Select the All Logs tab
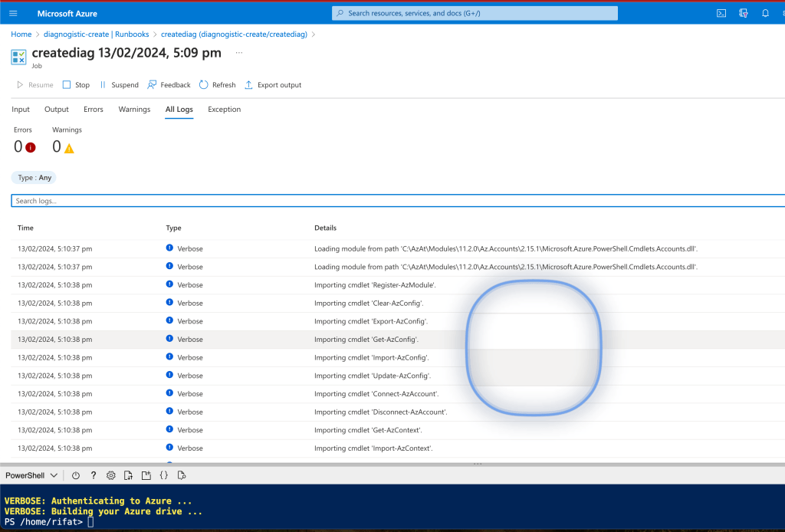The height and width of the screenshot is (532, 785). (179, 109)
